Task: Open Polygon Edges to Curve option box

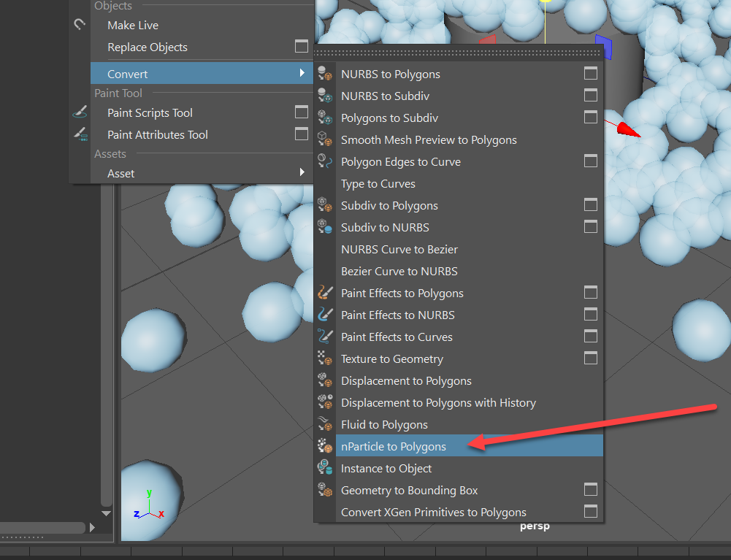Action: (591, 161)
